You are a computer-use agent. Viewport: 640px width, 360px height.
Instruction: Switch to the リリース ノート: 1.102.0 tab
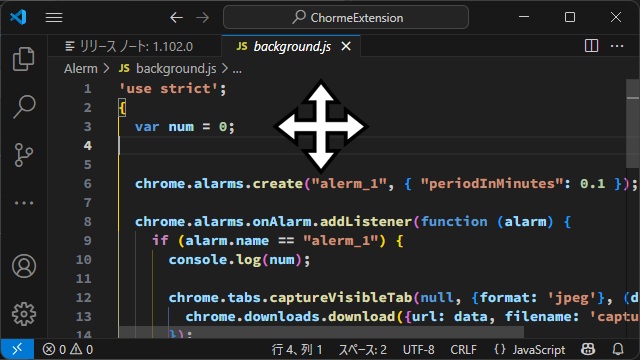135,47
